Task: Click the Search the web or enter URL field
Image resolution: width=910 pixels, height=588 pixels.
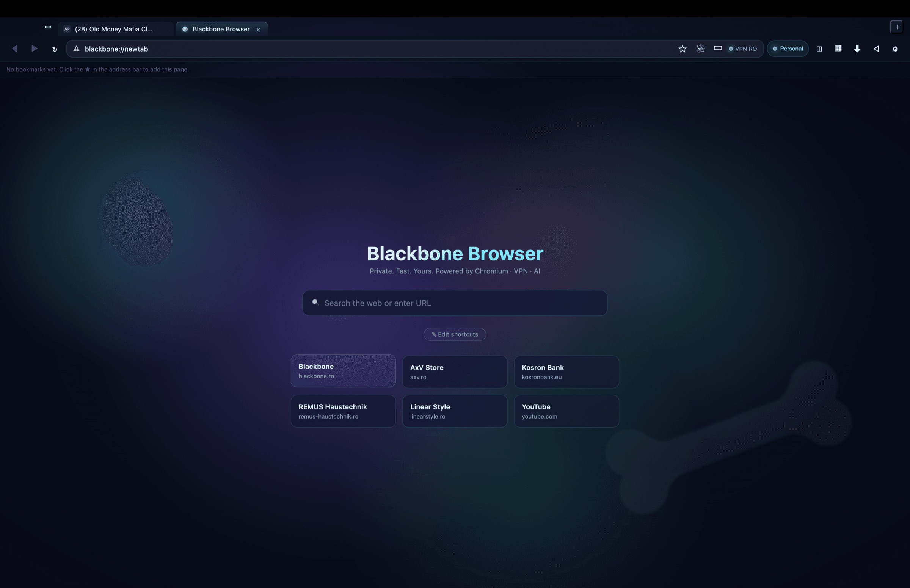Action: tap(455, 303)
